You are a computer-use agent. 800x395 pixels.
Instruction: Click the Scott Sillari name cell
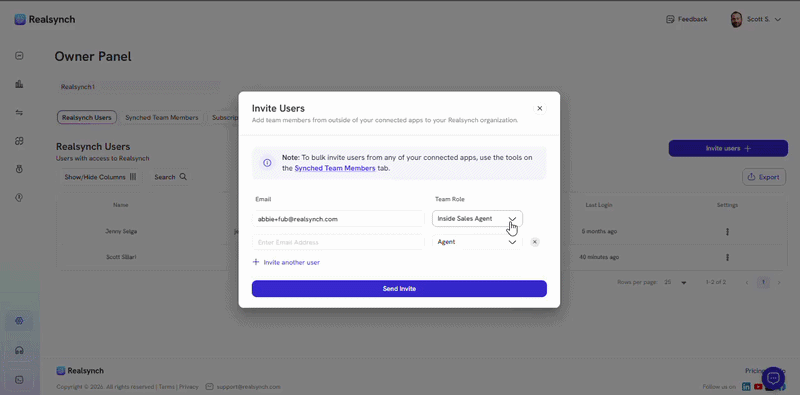pyautogui.click(x=121, y=257)
